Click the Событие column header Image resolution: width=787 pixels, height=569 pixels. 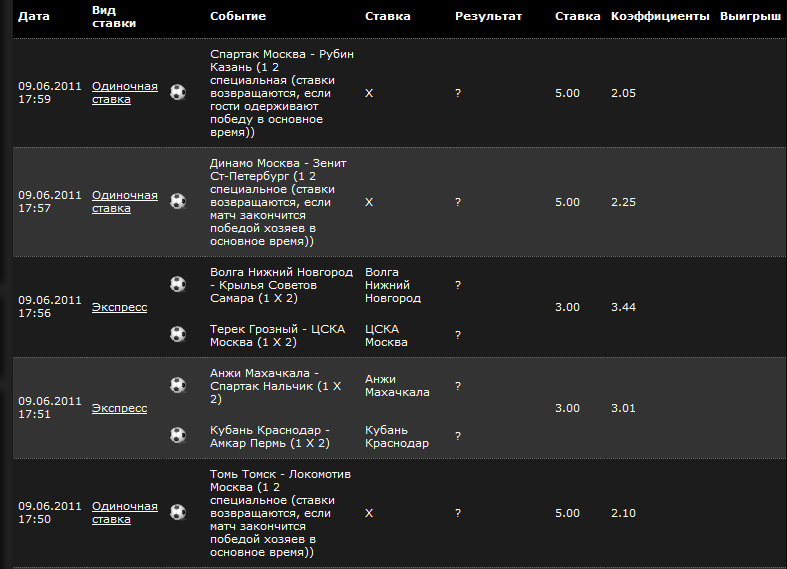click(238, 16)
